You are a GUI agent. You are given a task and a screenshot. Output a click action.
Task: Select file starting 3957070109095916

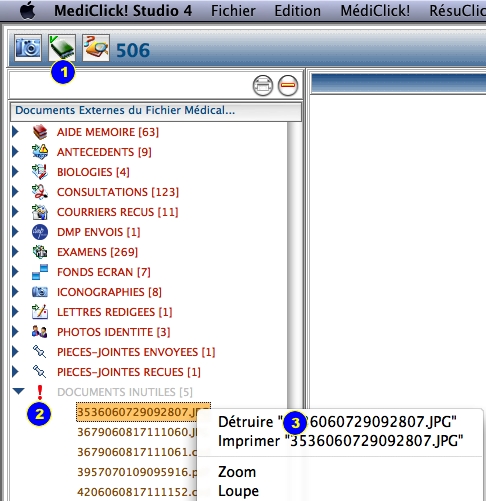(137, 472)
